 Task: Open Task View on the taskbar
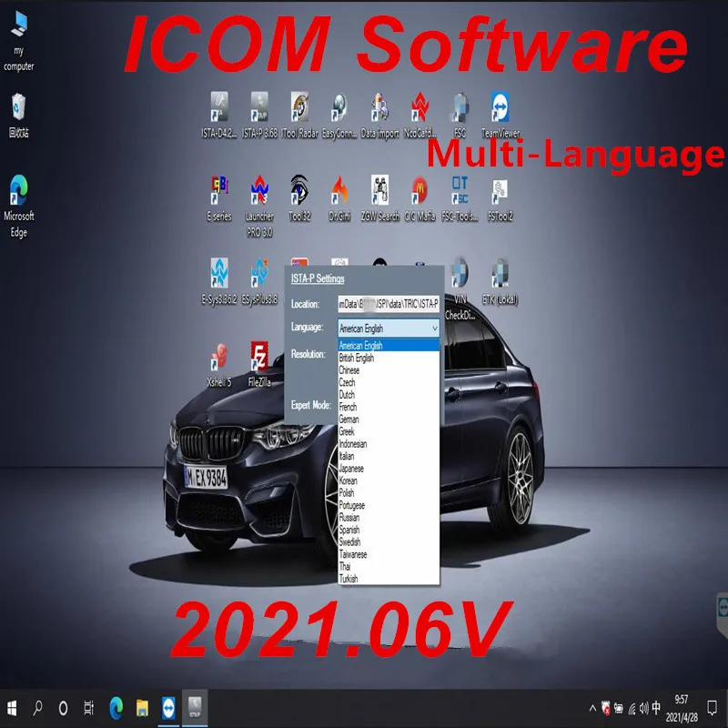88,709
